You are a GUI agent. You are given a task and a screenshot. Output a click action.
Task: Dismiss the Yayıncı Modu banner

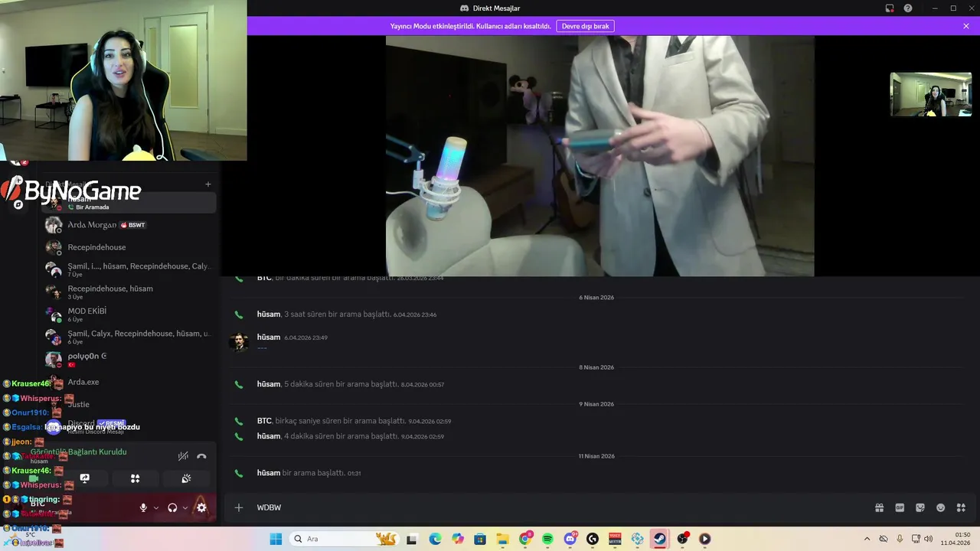click(966, 26)
